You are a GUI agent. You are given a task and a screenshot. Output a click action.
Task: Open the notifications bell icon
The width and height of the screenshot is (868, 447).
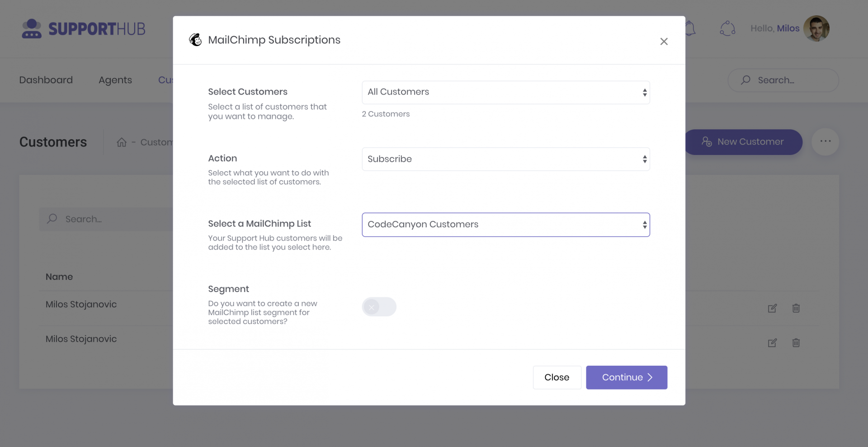690,28
